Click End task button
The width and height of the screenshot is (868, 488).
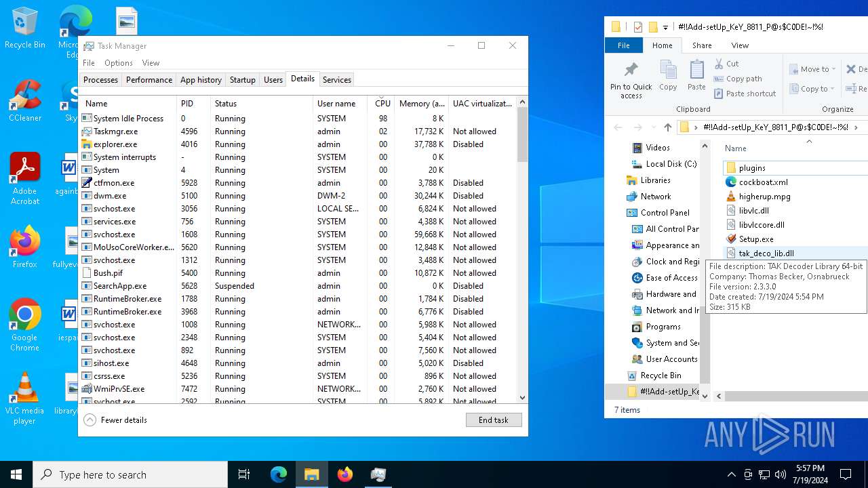pyautogui.click(x=494, y=420)
